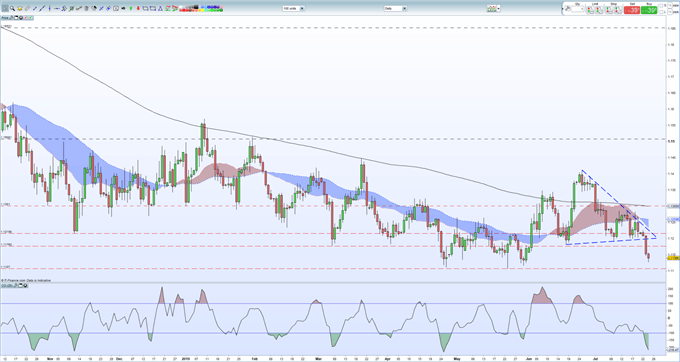The image size is (680, 362).
Task: Open trading ticket wrench settings
Action: coord(567,9)
